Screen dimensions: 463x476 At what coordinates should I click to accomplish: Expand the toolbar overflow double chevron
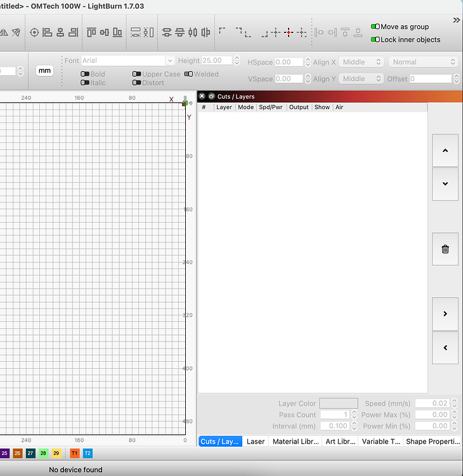456,20
